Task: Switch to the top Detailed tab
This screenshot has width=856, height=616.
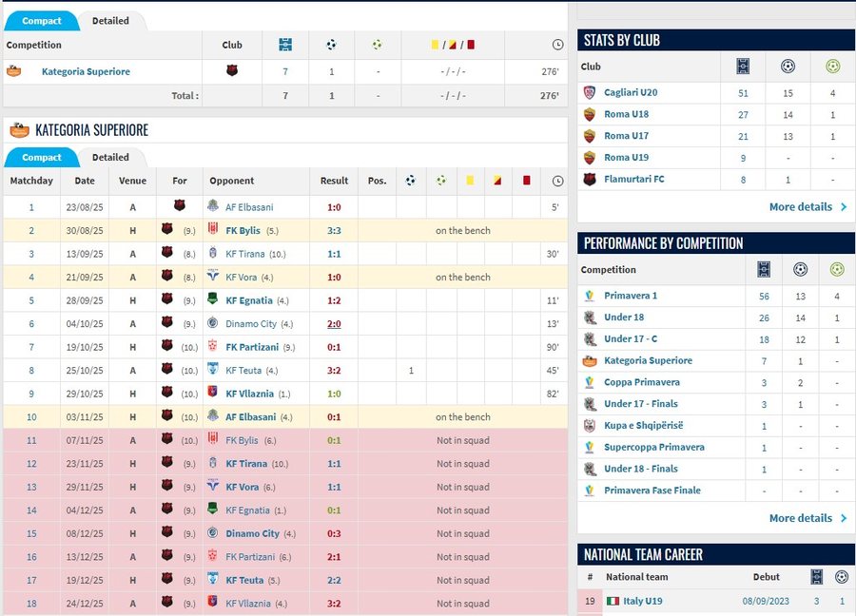Action: [110, 21]
